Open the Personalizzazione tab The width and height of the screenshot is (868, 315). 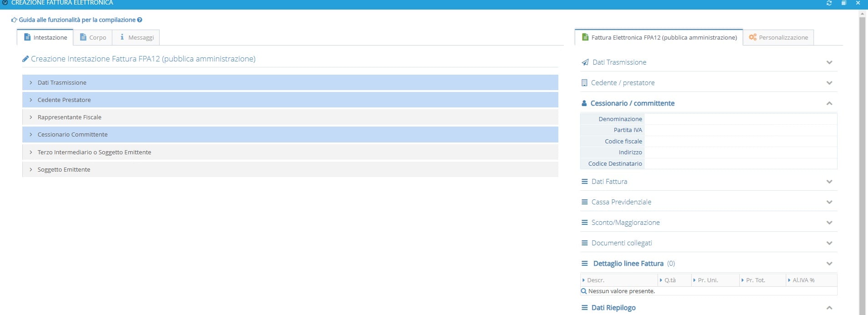pyautogui.click(x=778, y=37)
